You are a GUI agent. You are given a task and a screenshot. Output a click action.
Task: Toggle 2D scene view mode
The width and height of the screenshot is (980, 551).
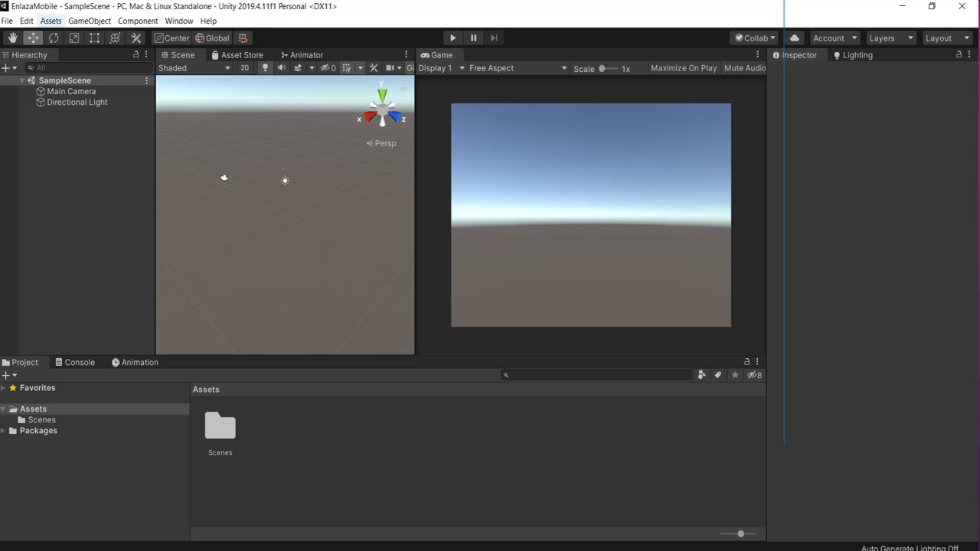click(244, 68)
